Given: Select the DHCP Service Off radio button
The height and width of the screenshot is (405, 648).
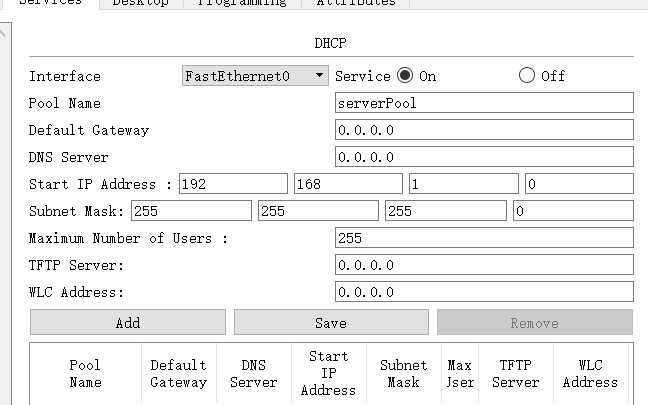Looking at the screenshot, I should coord(526,75).
